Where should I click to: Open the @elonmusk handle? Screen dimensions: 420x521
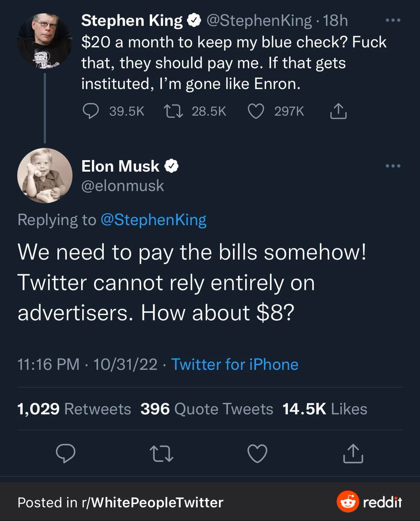(x=123, y=186)
